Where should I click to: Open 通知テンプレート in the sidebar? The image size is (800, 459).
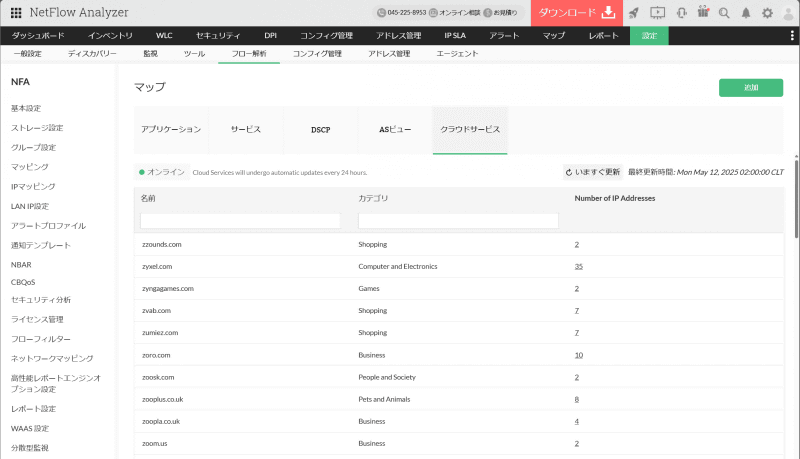coord(41,245)
